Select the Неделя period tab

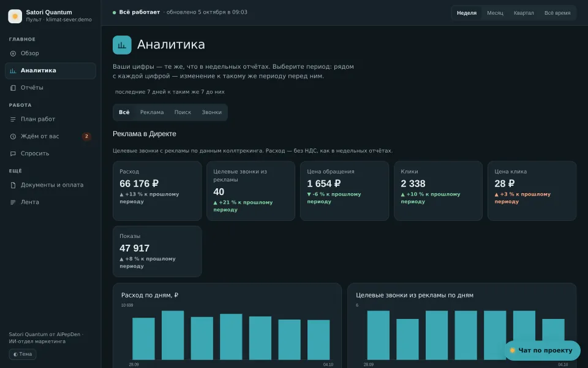pyautogui.click(x=467, y=13)
